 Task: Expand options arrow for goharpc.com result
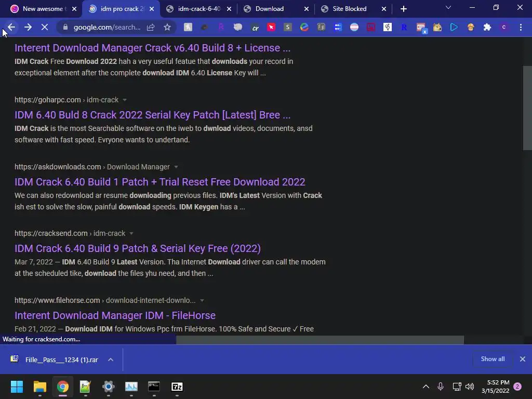[125, 100]
